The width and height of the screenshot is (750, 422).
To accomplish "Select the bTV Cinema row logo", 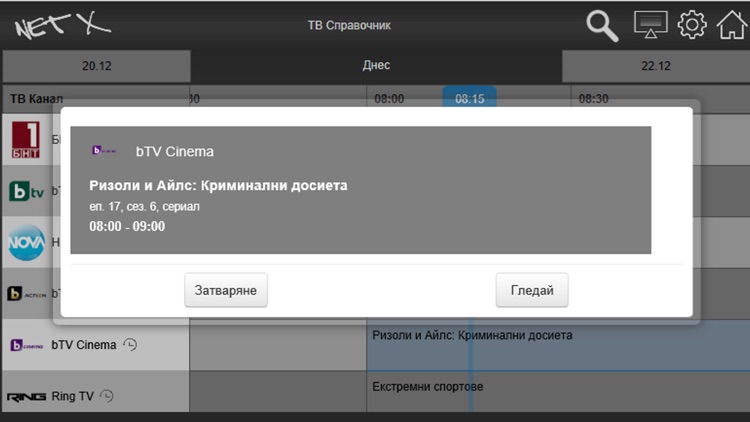I will (27, 345).
